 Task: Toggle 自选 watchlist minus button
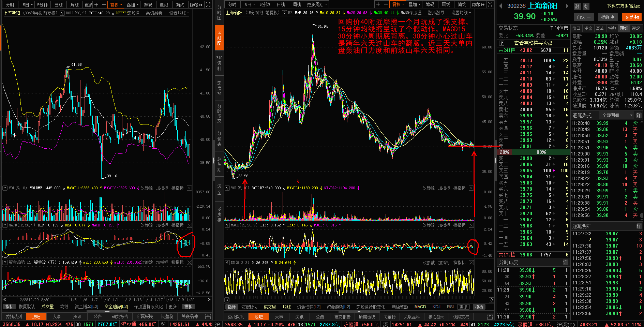[x=584, y=17]
